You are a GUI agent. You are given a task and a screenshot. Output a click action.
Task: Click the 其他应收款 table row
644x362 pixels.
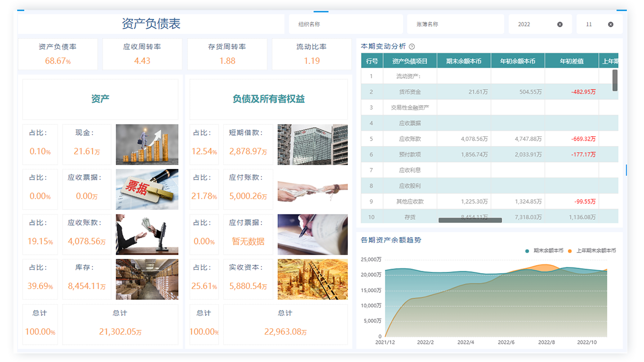489,202
